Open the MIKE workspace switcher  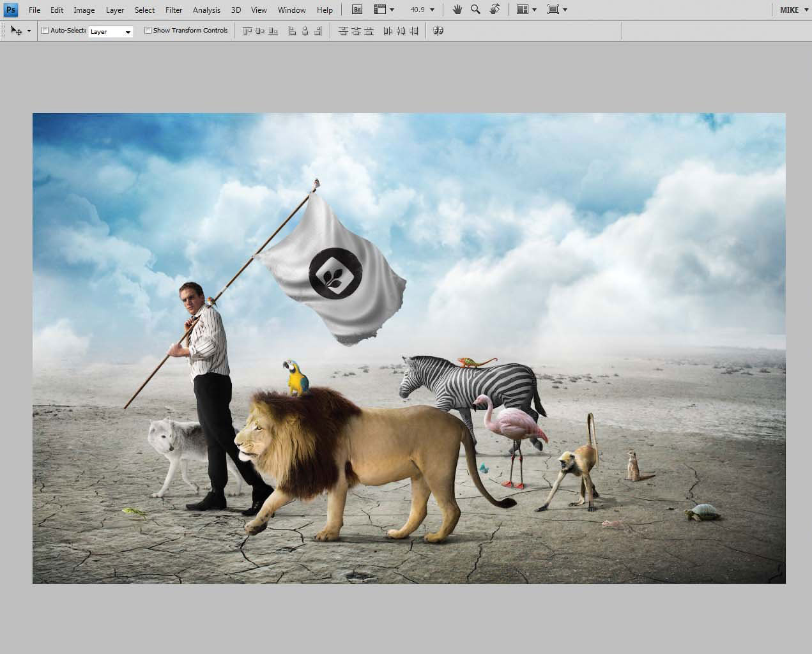pyautogui.click(x=793, y=10)
